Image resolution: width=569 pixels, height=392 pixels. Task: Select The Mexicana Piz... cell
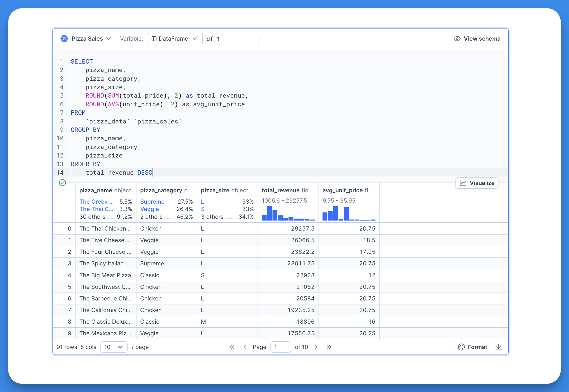106,333
